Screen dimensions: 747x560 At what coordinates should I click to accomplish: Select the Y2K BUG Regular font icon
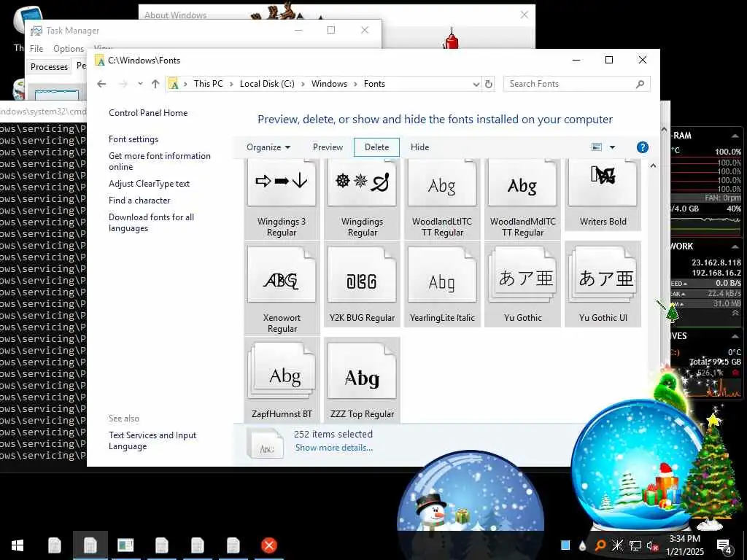[x=362, y=284]
